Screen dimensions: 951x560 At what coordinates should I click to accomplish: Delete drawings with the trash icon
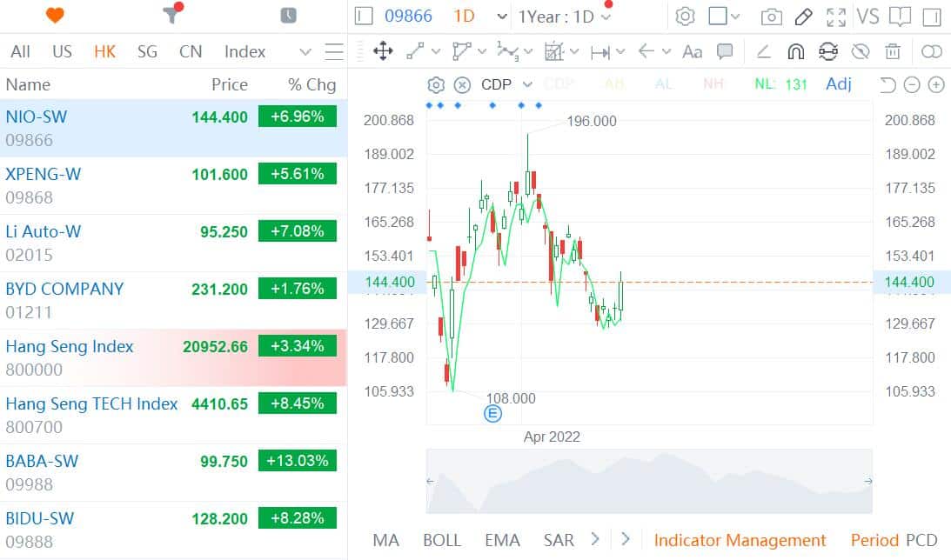[893, 52]
